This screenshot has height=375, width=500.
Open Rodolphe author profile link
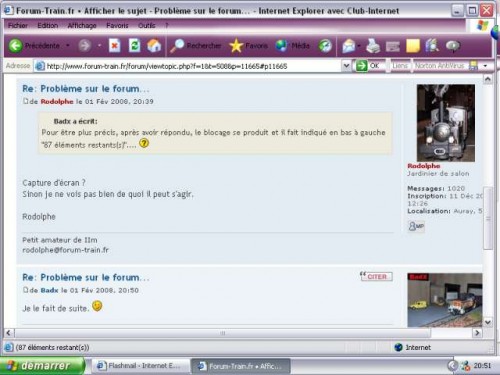pyautogui.click(x=57, y=101)
